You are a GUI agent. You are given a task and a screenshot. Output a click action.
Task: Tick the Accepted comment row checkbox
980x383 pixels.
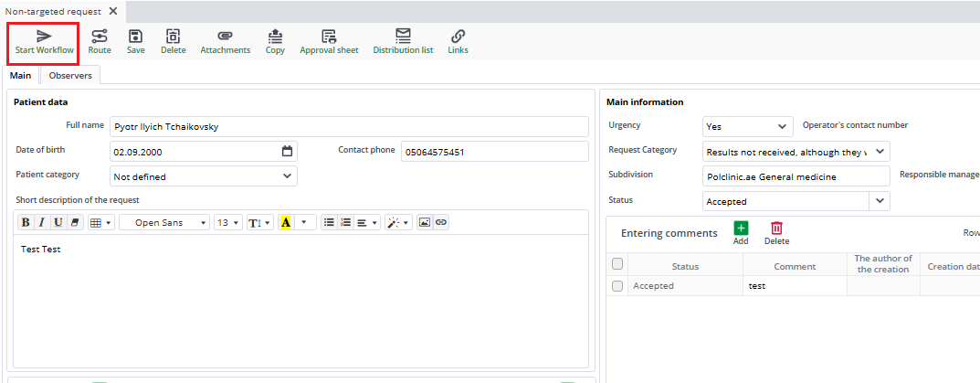pyautogui.click(x=617, y=286)
